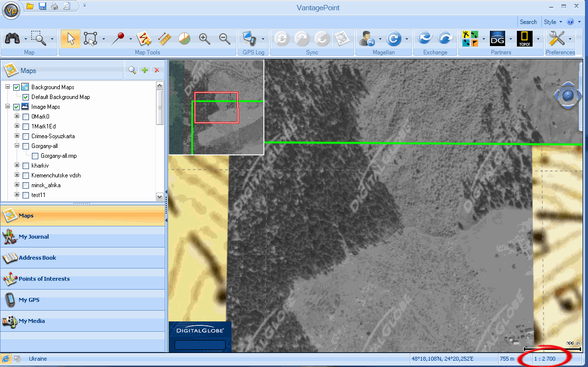Click the zoom in magnifier
The image size is (588, 367).
pos(205,39)
